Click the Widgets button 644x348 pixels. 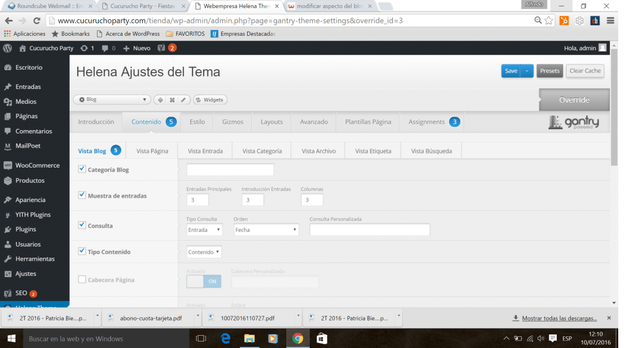tap(210, 100)
